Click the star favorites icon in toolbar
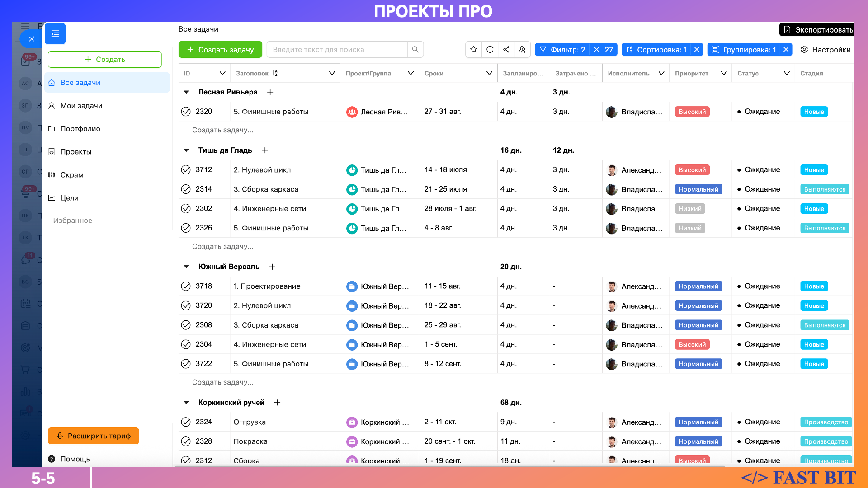The width and height of the screenshot is (868, 488). coord(473,50)
